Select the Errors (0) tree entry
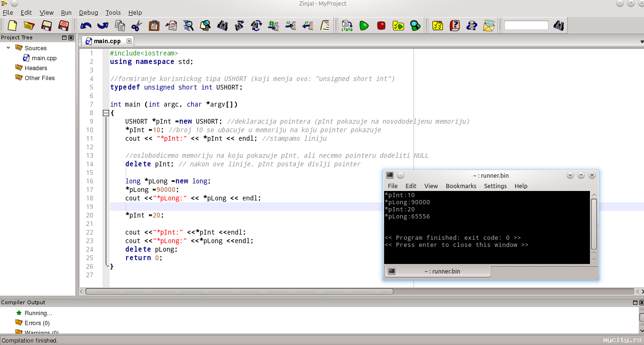This screenshot has height=345, width=644. point(37,323)
